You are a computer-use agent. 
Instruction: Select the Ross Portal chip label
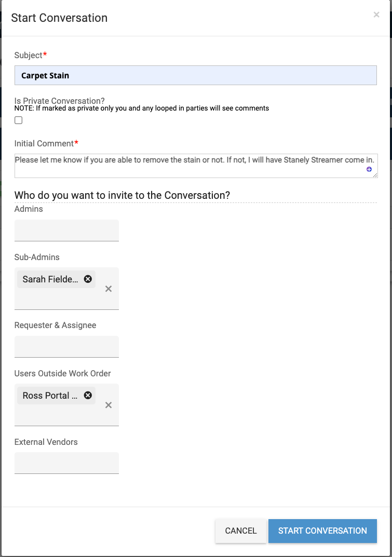pos(50,396)
